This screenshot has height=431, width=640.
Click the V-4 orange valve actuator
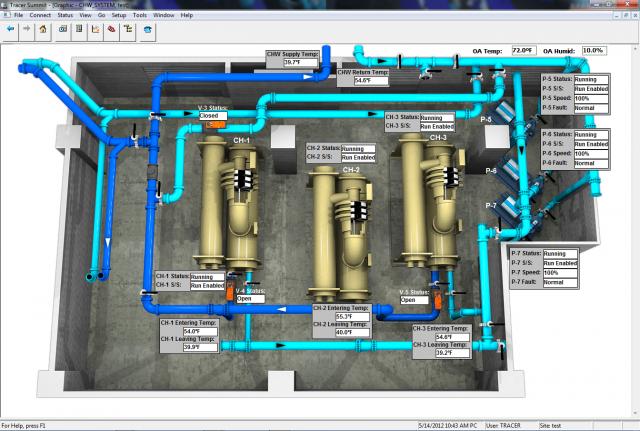click(229, 292)
